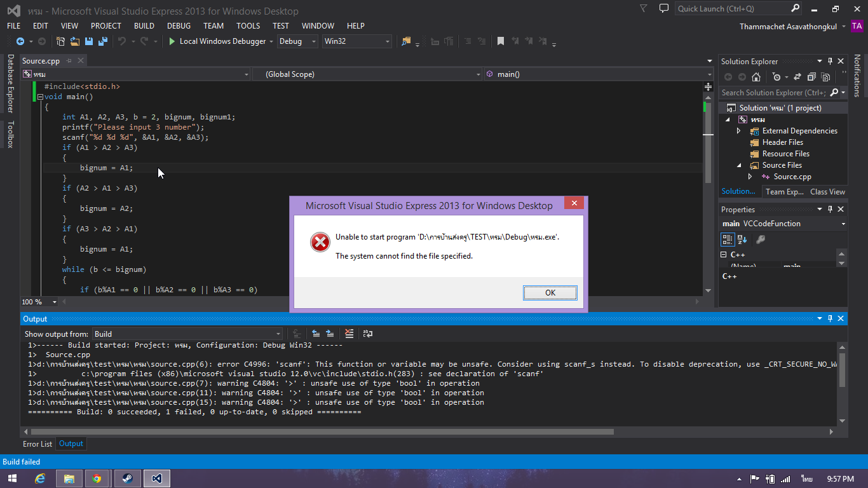Click the Navigate Backward arrow in toolbar
Viewport: 868px width, 488px height.
(x=20, y=41)
